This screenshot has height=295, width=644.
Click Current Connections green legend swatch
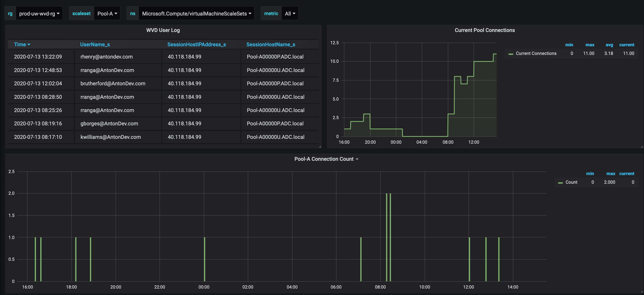(510, 54)
